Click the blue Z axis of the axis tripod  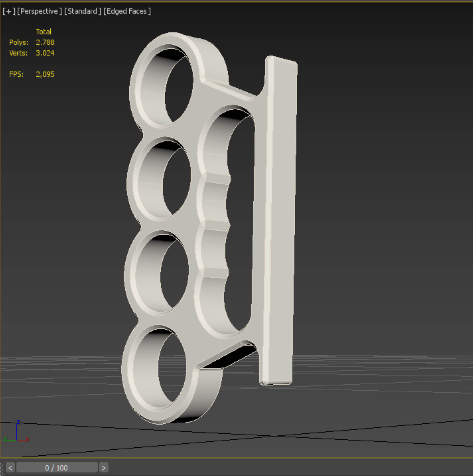(x=17, y=430)
